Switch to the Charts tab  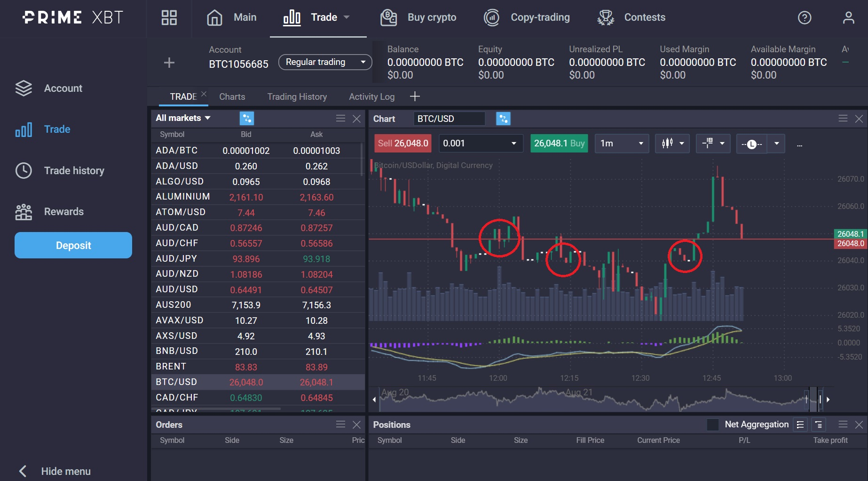[x=232, y=96]
